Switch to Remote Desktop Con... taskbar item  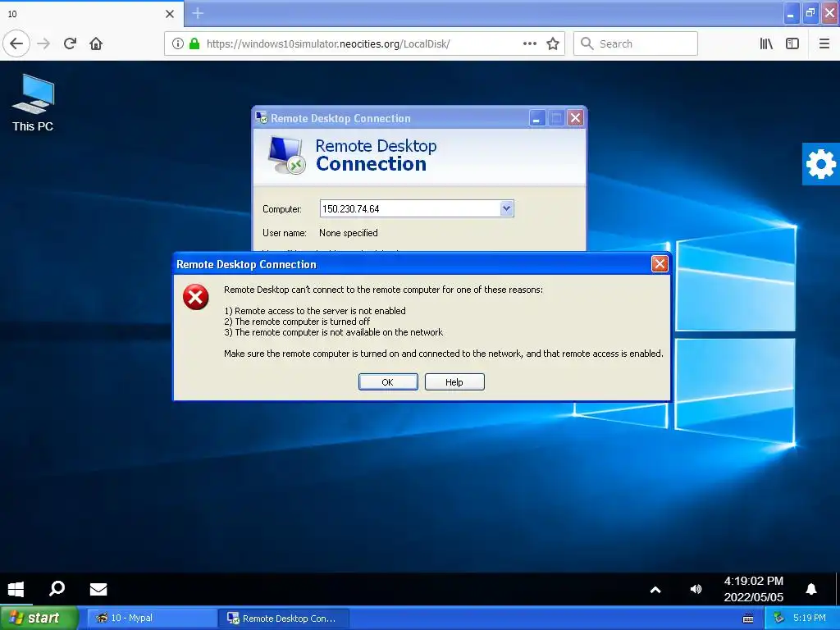[x=284, y=618]
